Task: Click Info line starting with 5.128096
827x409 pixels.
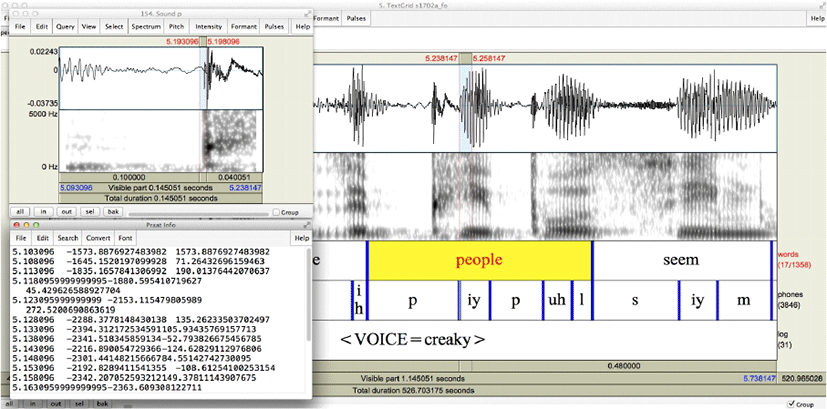Action: (x=141, y=320)
